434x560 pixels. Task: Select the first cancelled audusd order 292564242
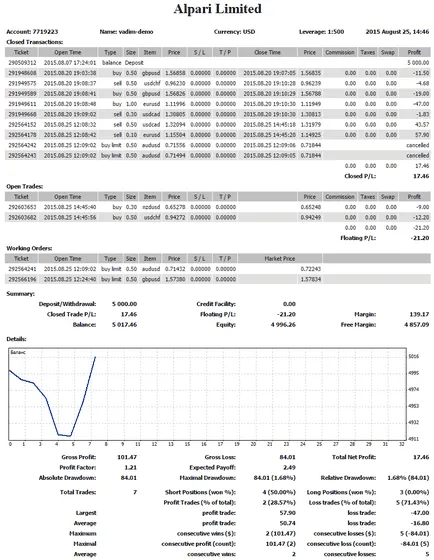point(218,145)
